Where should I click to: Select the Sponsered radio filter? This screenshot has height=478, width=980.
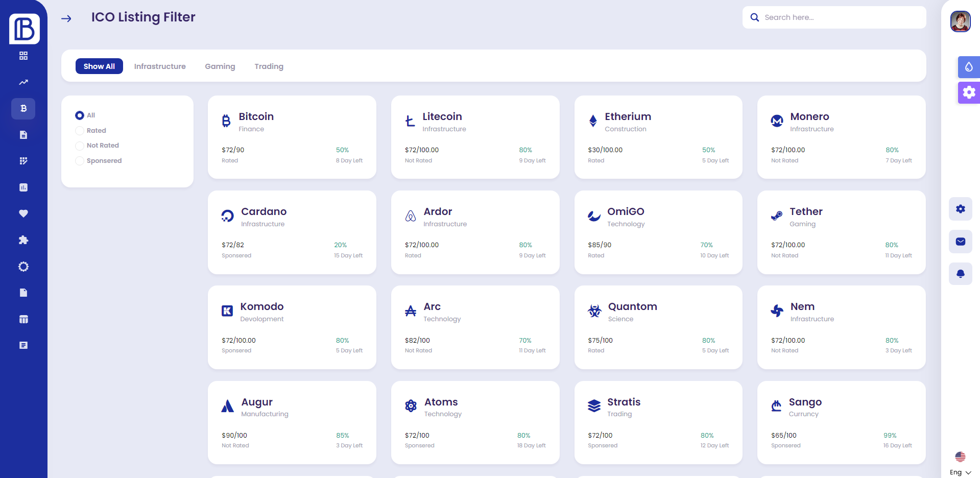tap(80, 161)
